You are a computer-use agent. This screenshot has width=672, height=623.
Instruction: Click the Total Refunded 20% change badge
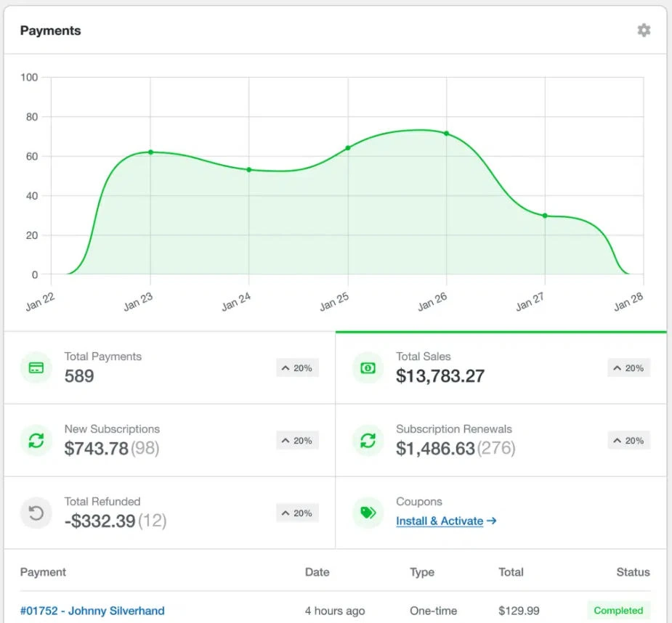coord(297,513)
